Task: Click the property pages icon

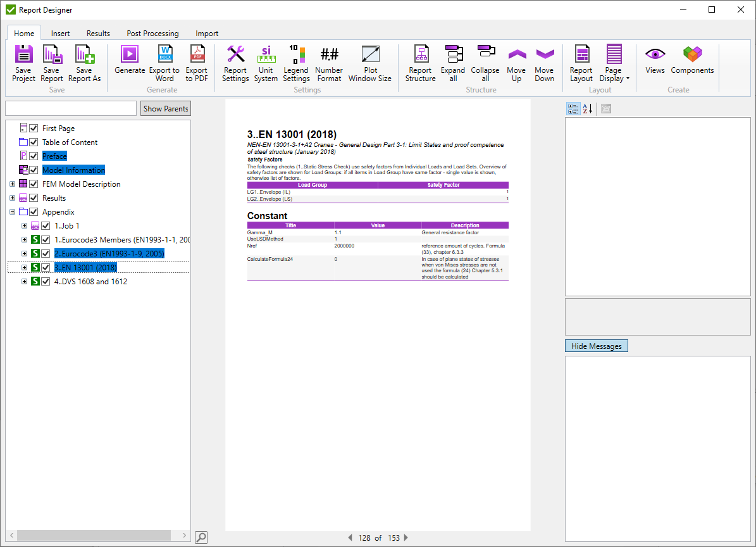Action: click(x=606, y=108)
